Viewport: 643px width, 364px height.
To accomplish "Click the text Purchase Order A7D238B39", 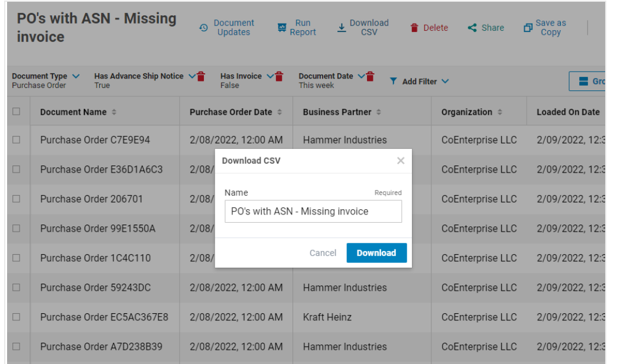I will 101,346.
